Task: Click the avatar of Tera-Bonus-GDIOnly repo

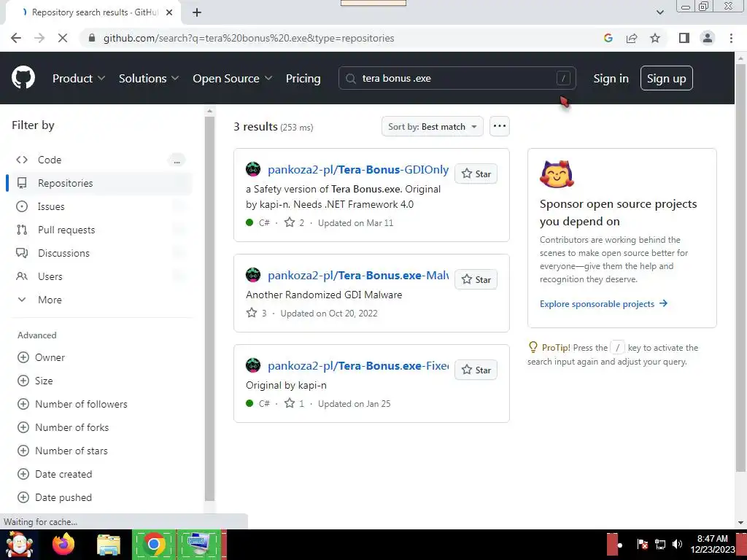Action: 253,169
